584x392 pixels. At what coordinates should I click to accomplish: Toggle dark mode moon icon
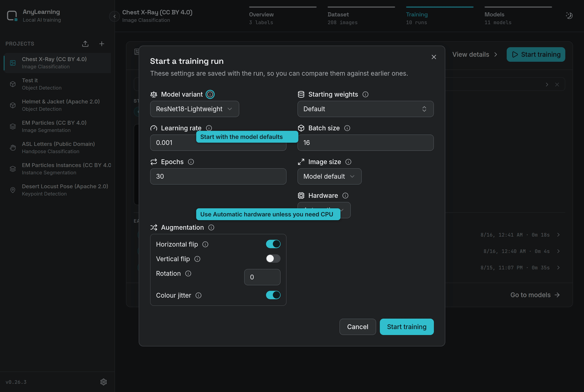[569, 15]
